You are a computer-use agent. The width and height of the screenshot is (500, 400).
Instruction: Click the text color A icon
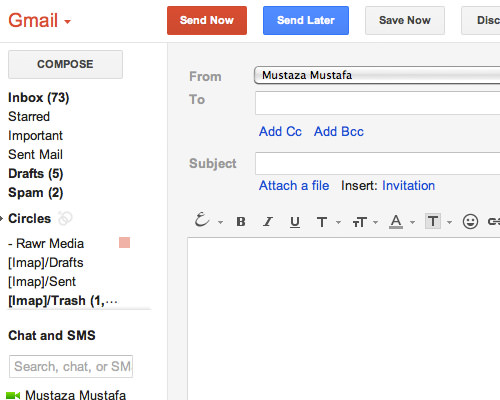(x=396, y=222)
